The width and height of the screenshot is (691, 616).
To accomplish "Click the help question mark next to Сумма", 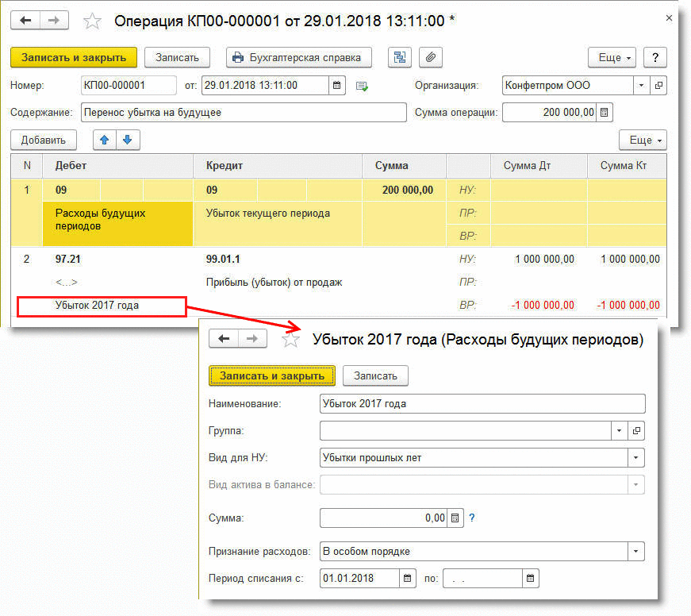I will coord(472,518).
